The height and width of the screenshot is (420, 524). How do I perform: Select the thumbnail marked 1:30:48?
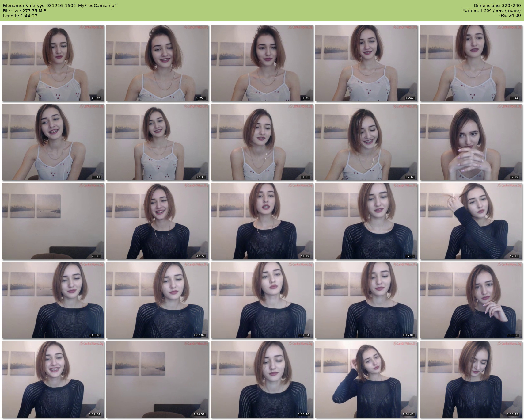pyautogui.click(x=262, y=379)
